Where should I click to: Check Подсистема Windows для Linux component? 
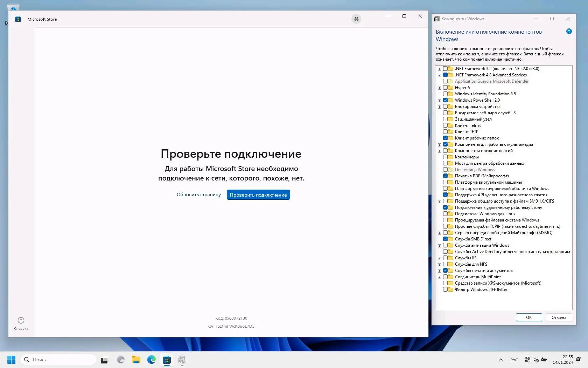[445, 214]
